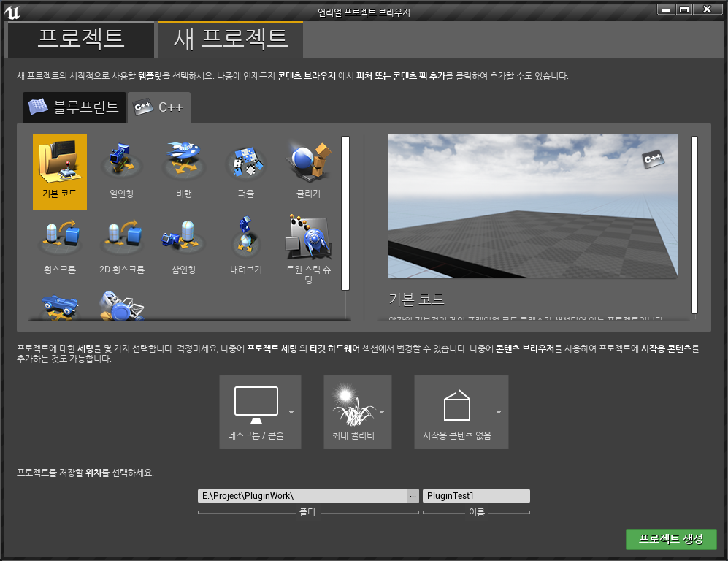The image size is (728, 561).
Task: Click the Unreal Engine logo
Action: pos(12,11)
